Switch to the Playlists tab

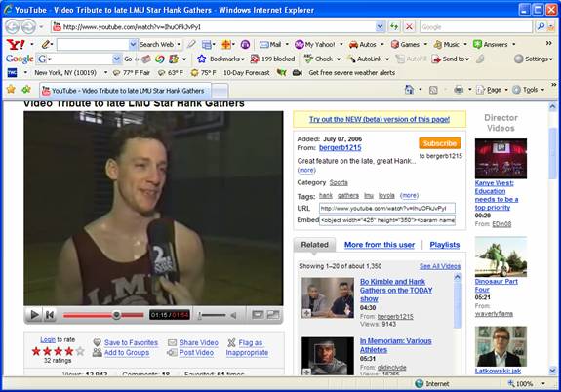pos(444,245)
